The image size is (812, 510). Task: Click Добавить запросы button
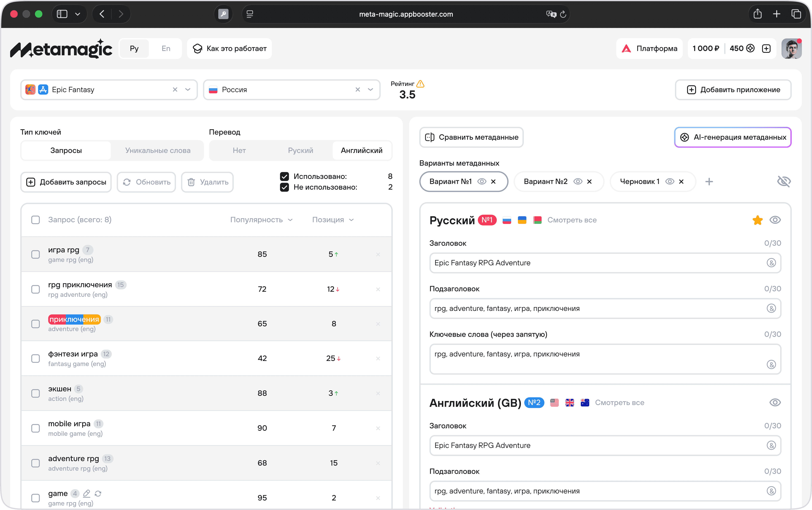point(66,182)
